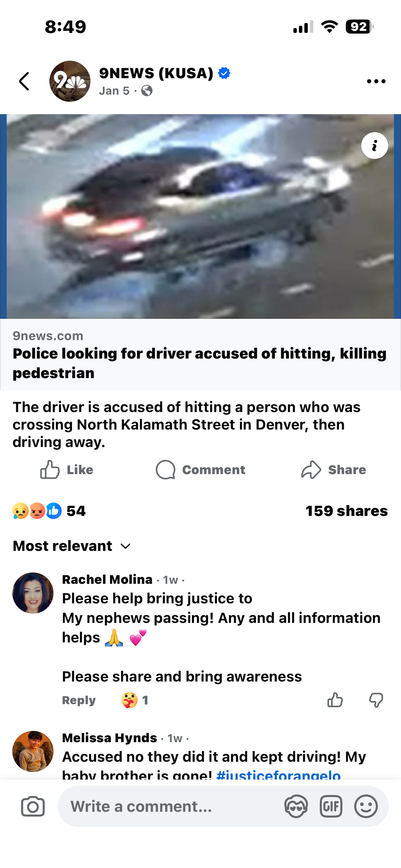Expand the Most relevant sort dropdown
Screen dimensions: 401x868
point(72,546)
